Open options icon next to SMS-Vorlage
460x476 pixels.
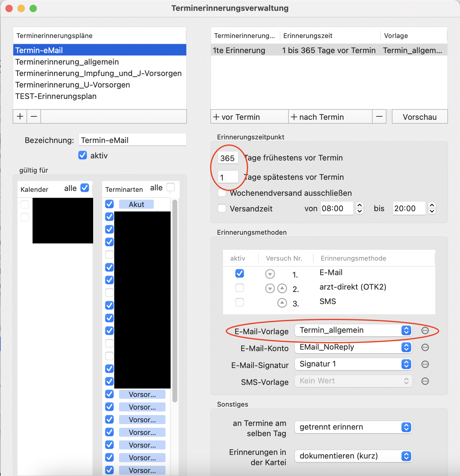coord(425,381)
